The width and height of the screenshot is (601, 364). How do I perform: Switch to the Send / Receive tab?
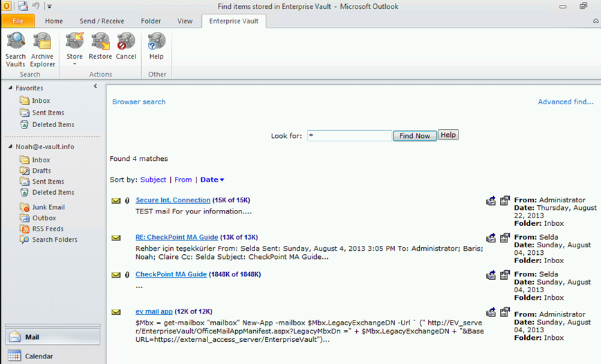102,21
